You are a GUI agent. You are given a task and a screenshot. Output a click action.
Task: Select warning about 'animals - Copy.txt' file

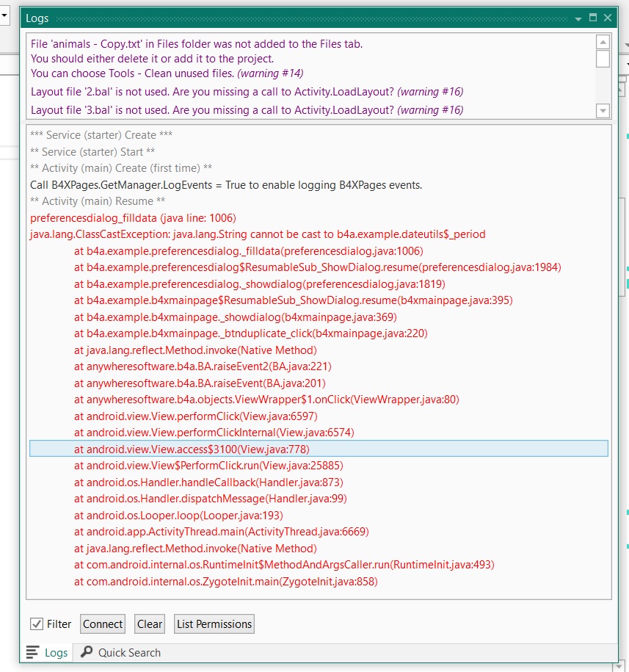[x=197, y=59]
